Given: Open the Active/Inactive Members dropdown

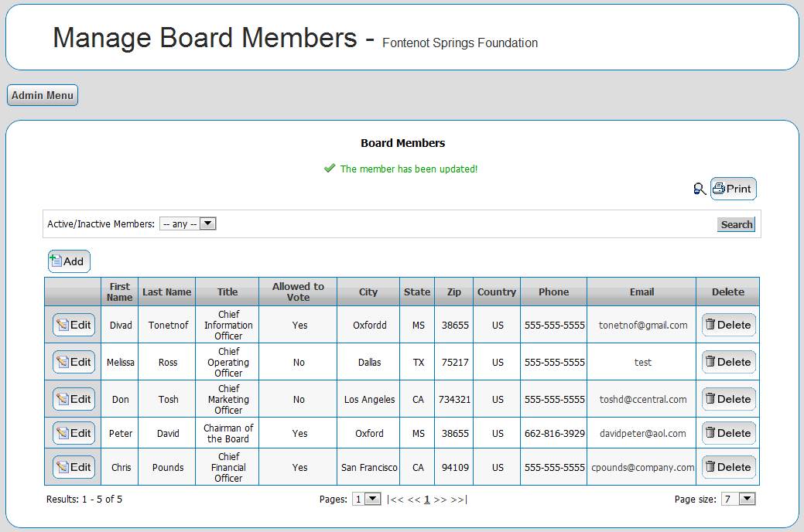Looking at the screenshot, I should click(187, 224).
